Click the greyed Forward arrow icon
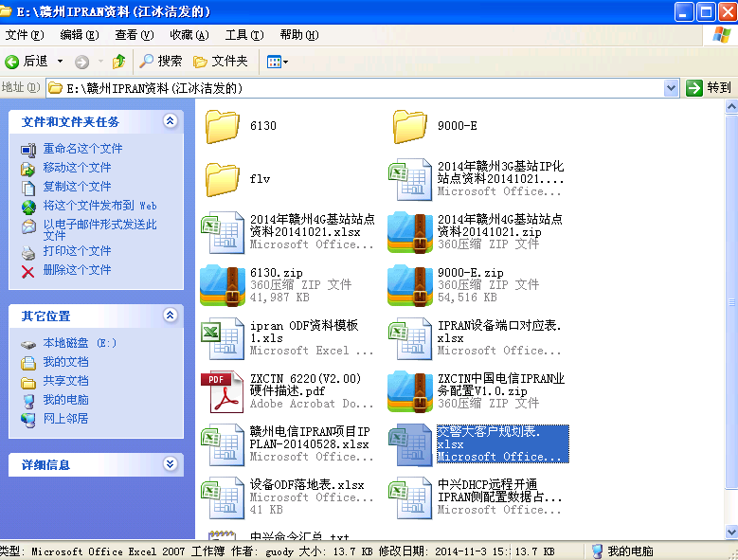738x560 pixels. (x=81, y=62)
